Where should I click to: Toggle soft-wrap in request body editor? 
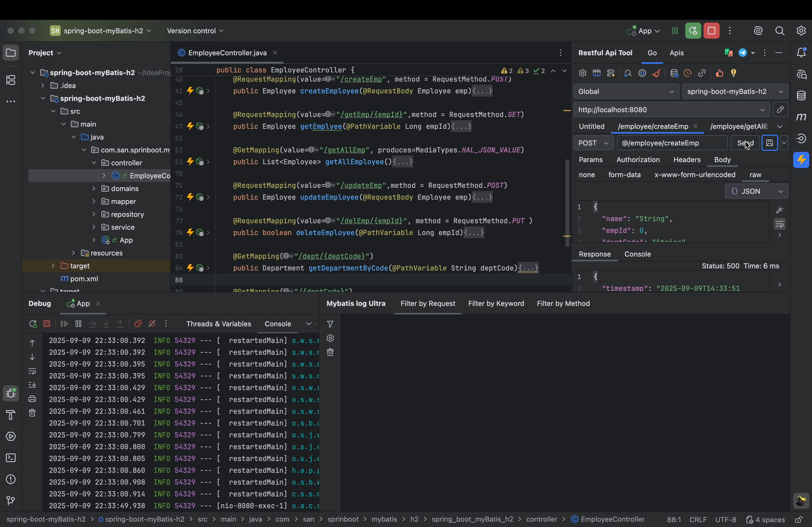click(x=780, y=224)
